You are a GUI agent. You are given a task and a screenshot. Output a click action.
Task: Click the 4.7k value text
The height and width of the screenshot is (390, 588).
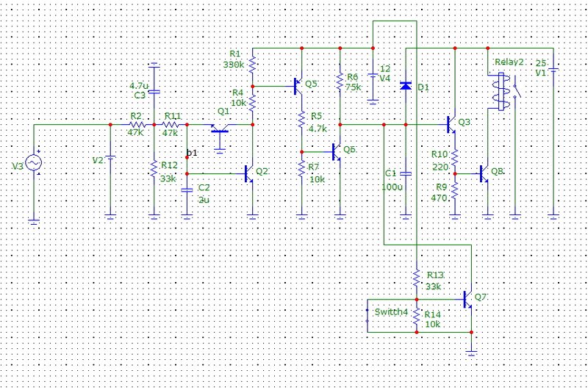tap(318, 129)
